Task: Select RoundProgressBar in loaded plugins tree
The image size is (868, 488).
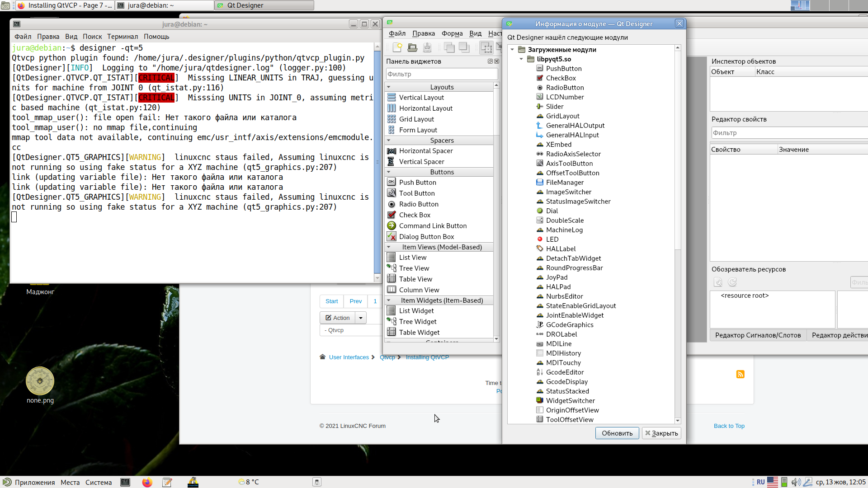Action: pos(574,268)
